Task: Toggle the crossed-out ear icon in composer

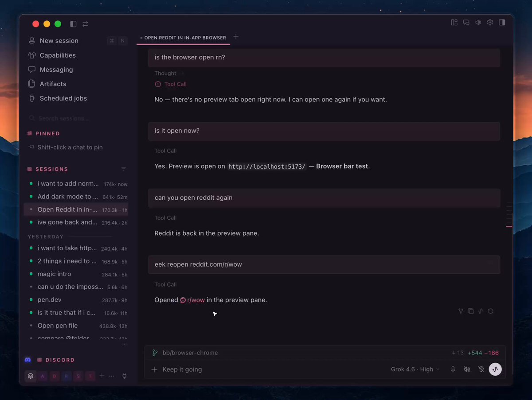Action: pyautogui.click(x=481, y=369)
